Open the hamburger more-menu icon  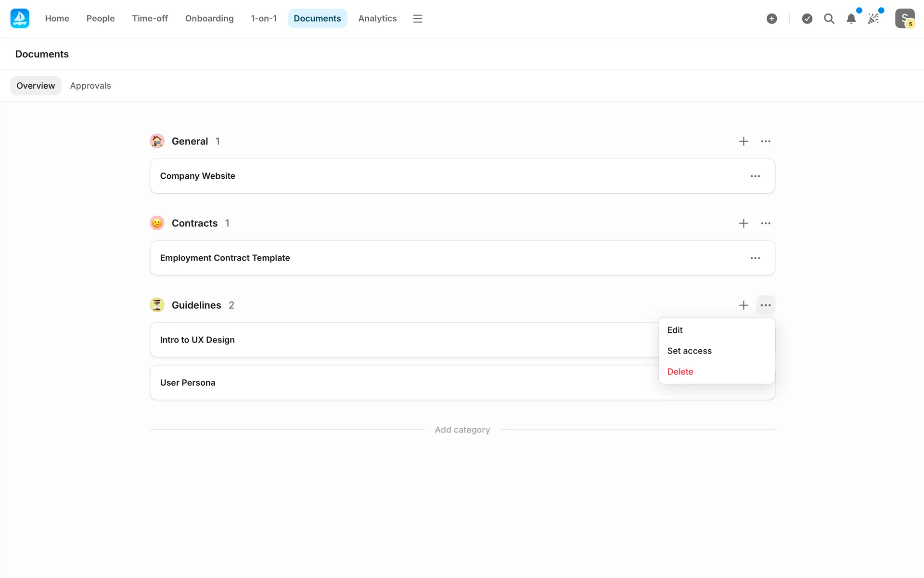pyautogui.click(x=417, y=18)
